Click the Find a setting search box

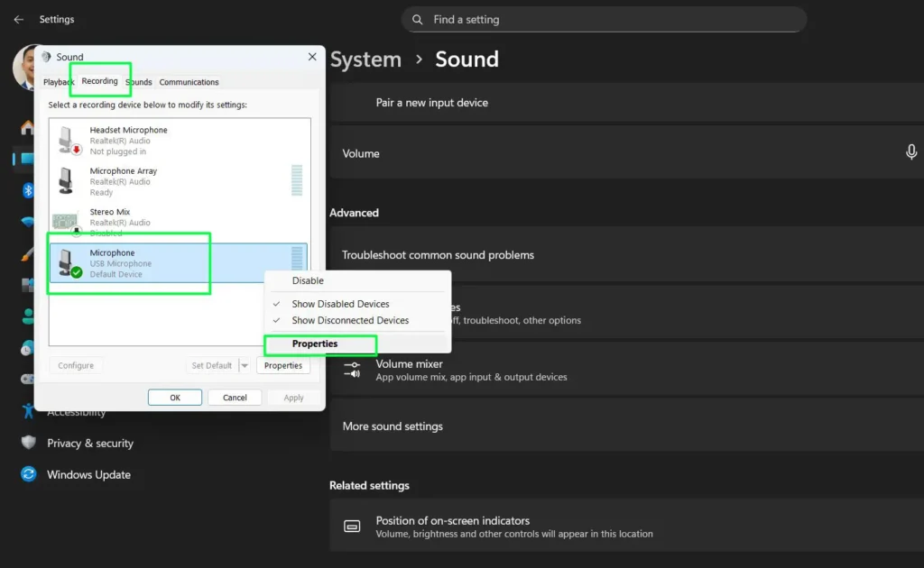(x=604, y=19)
